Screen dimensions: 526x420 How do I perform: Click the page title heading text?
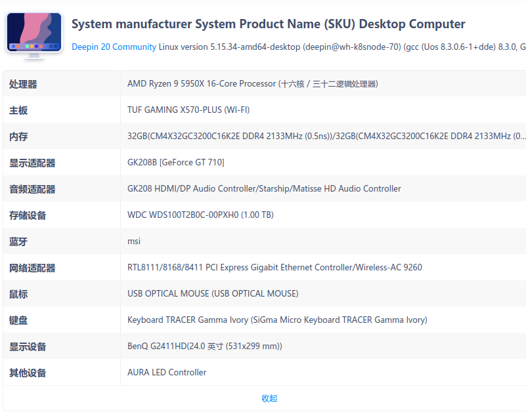tap(268, 24)
